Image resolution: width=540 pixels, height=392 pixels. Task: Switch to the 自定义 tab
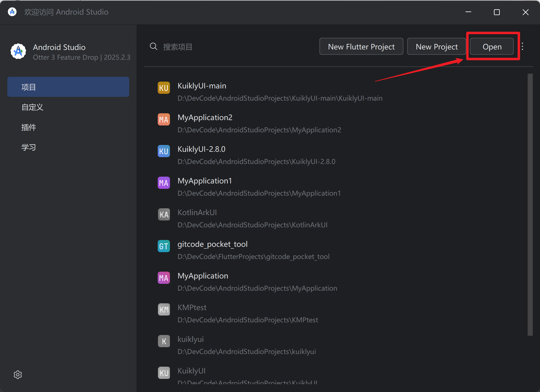[x=32, y=107]
